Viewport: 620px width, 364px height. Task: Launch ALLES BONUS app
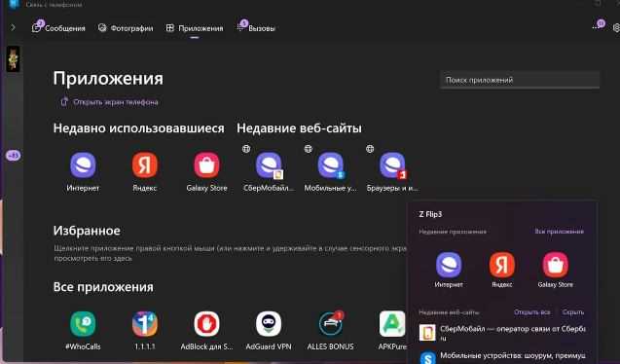tap(330, 331)
